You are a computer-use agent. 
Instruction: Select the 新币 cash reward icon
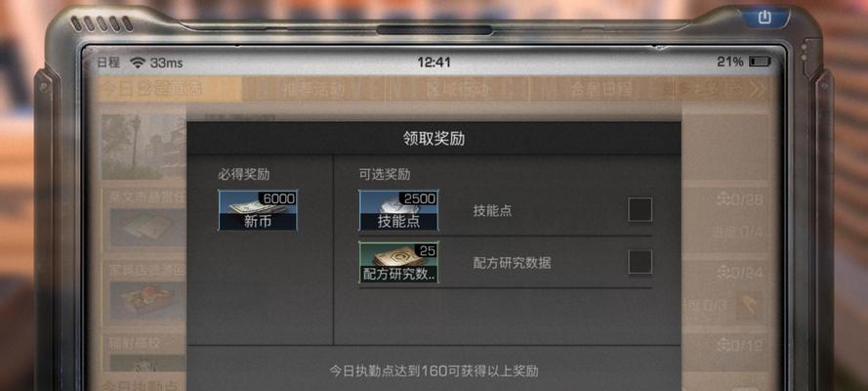pyautogui.click(x=258, y=210)
